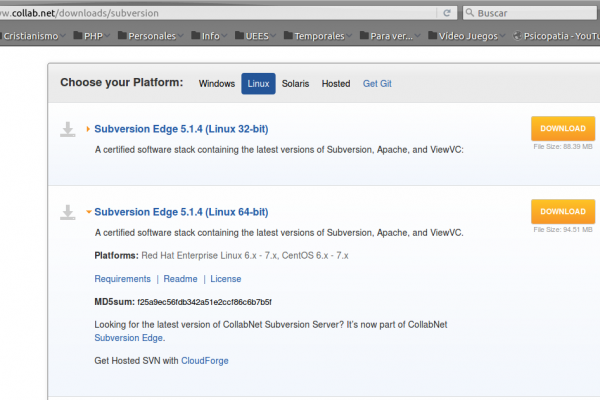Click the download arrow icon for Linux 64-bit
The width and height of the screenshot is (600, 400).
tap(68, 212)
